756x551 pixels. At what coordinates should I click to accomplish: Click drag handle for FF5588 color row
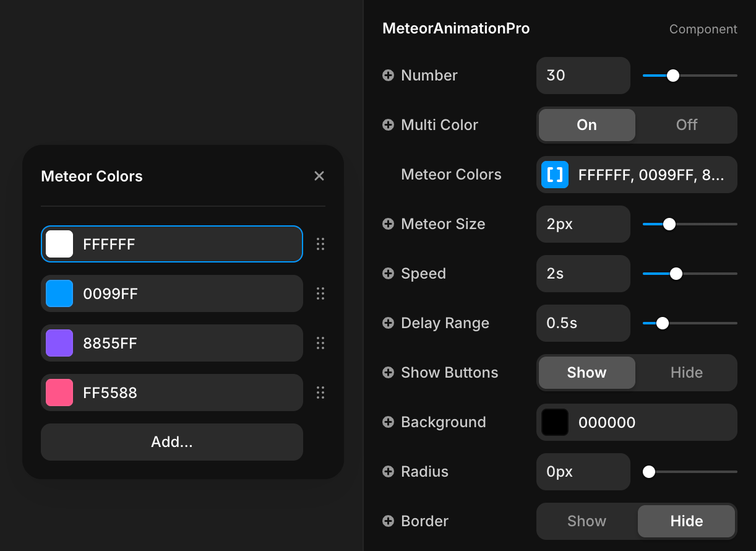coord(320,393)
